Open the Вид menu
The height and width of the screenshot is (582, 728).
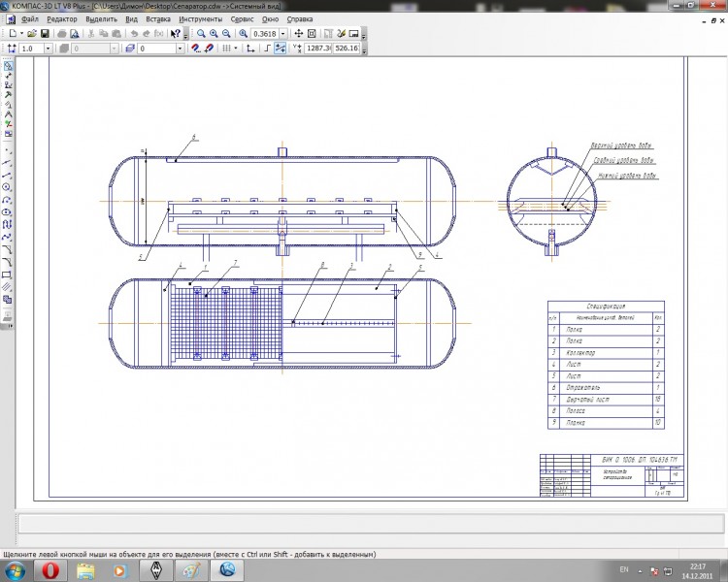coord(131,19)
